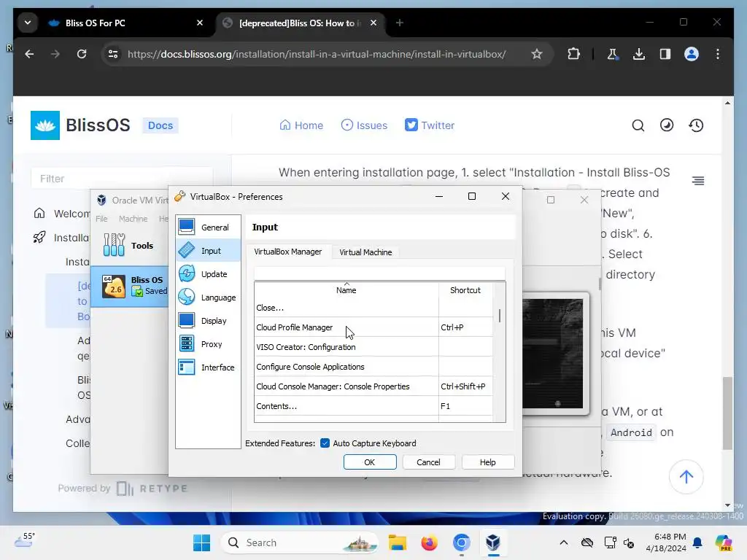747x560 pixels.
Task: Open the search icon on BlissOS docs
Action: coord(638,125)
